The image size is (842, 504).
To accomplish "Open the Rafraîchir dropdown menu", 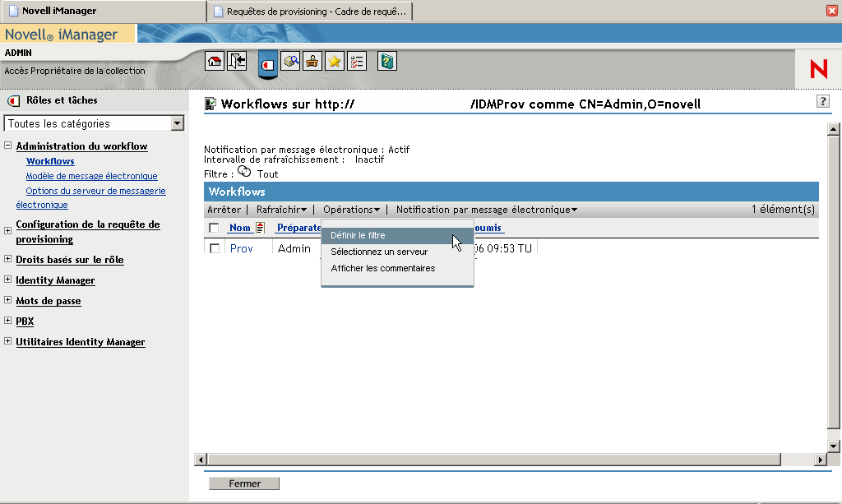I will click(281, 210).
